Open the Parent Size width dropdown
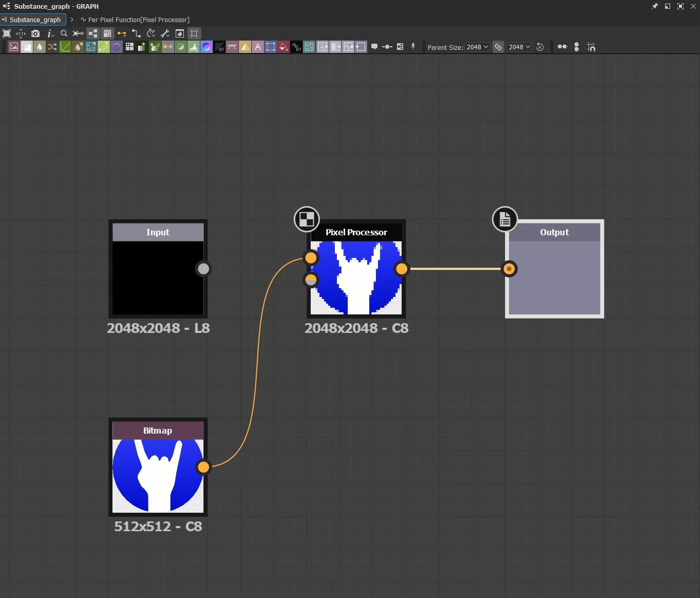This screenshot has height=598, width=700. coord(477,47)
